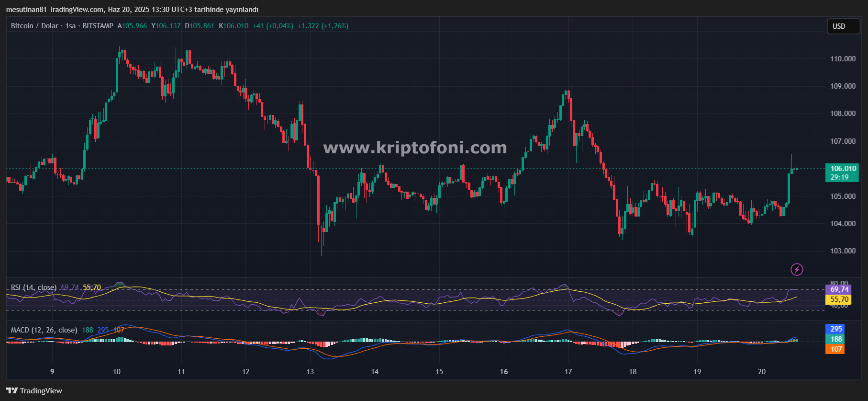
Task: Click the MACD (12, 26, close) indicator label
Action: pyautogui.click(x=44, y=330)
